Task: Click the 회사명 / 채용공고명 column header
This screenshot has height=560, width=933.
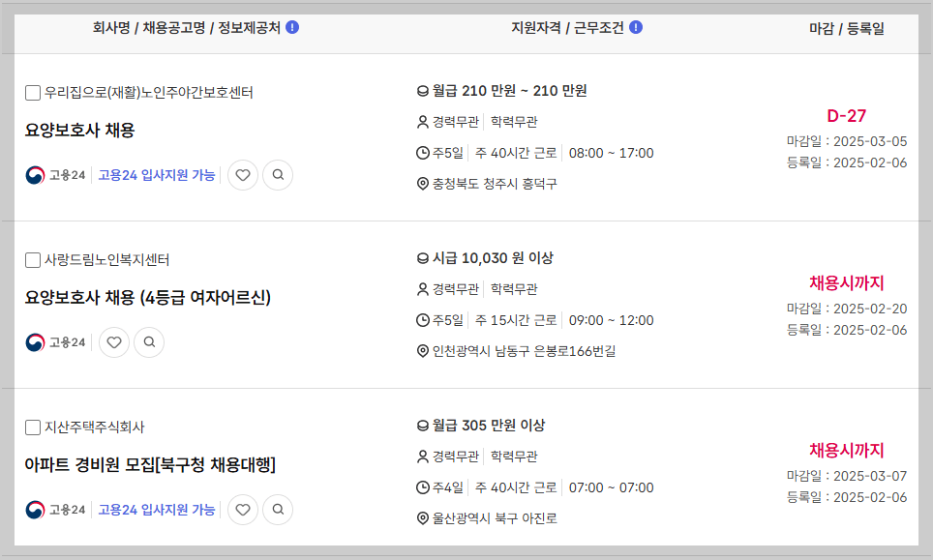Action: 177,27
